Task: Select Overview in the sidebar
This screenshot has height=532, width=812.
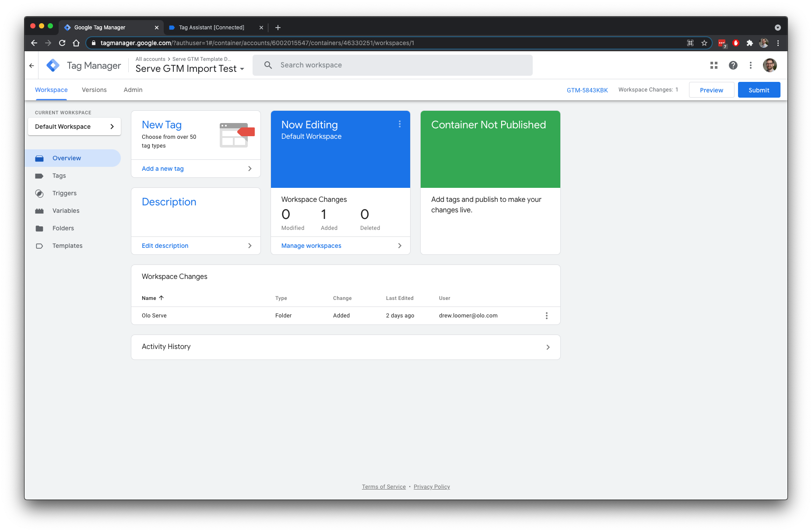Action: click(73, 158)
